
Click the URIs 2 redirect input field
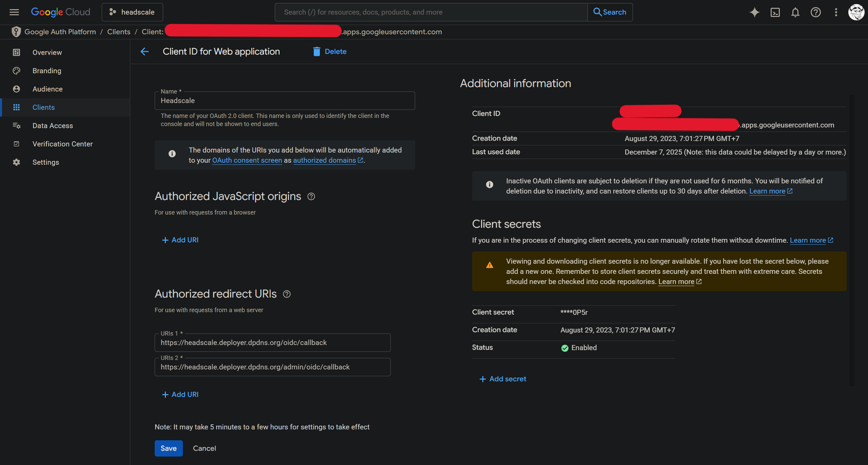[272, 367]
